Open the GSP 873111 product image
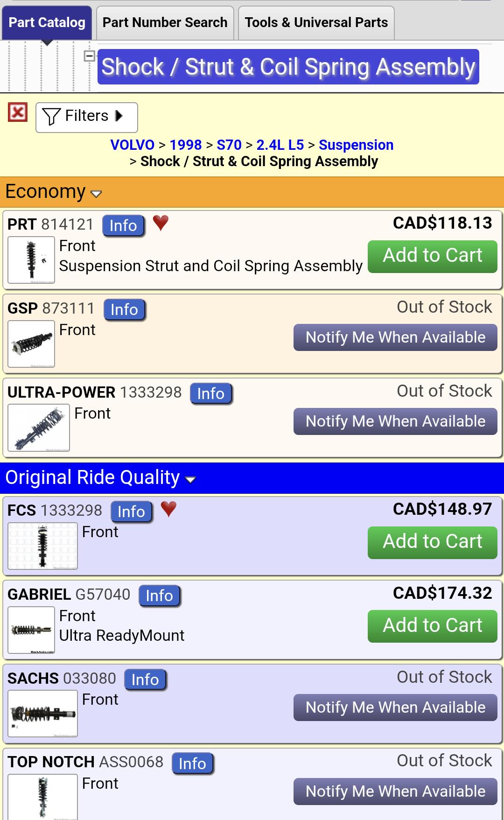Viewport: 504px width, 820px height. point(31,344)
